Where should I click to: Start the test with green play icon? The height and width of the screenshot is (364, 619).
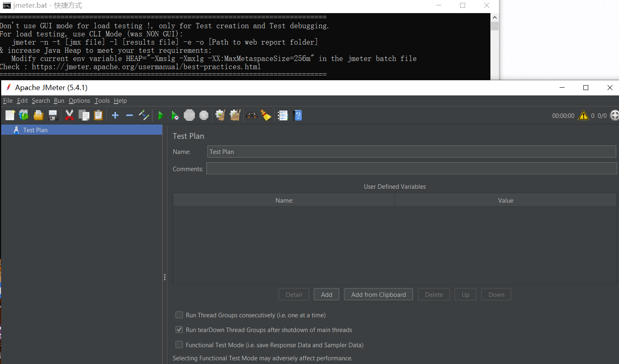[161, 115]
